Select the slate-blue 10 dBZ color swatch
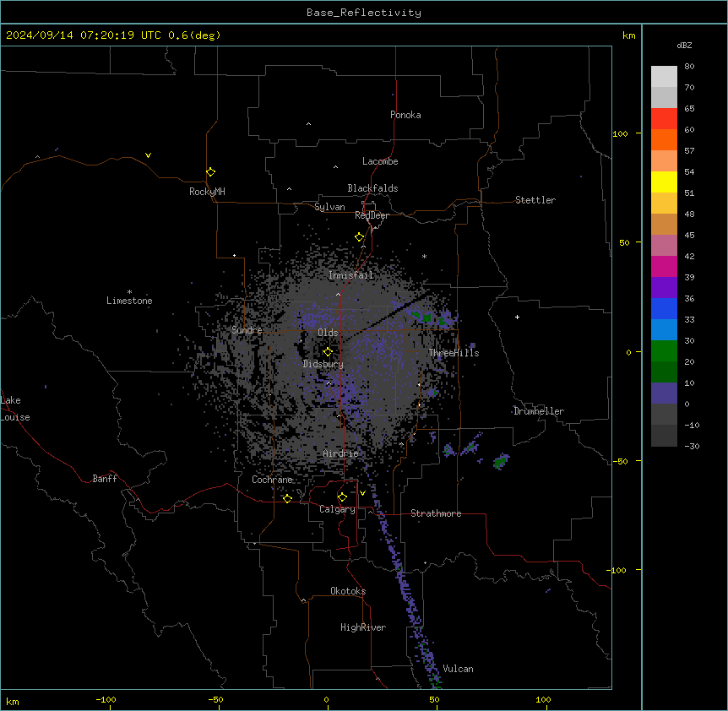The width and height of the screenshot is (728, 711). (x=664, y=393)
